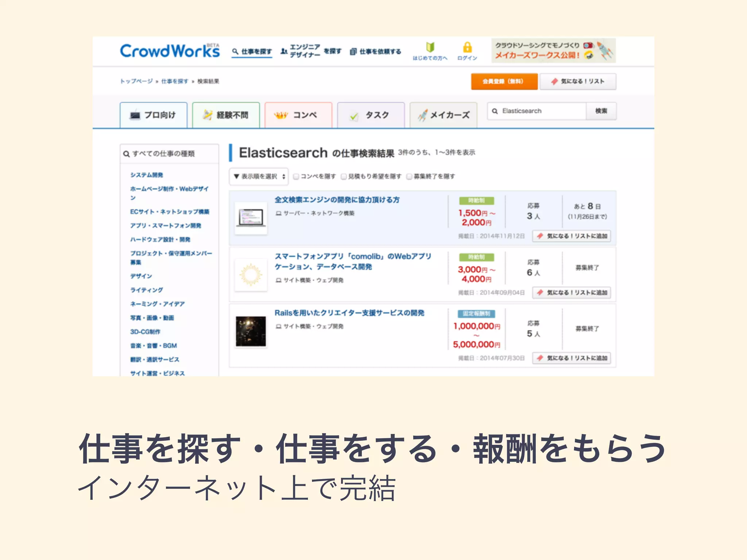Click 時給制 badge on 1,500円 job
This screenshot has width=747, height=560.
click(x=476, y=201)
